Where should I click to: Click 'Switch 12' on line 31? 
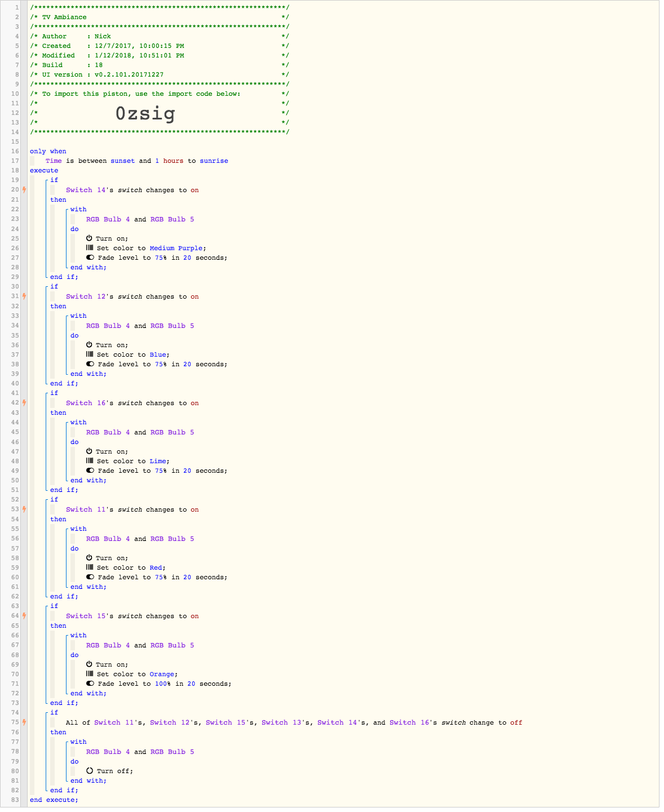point(86,296)
